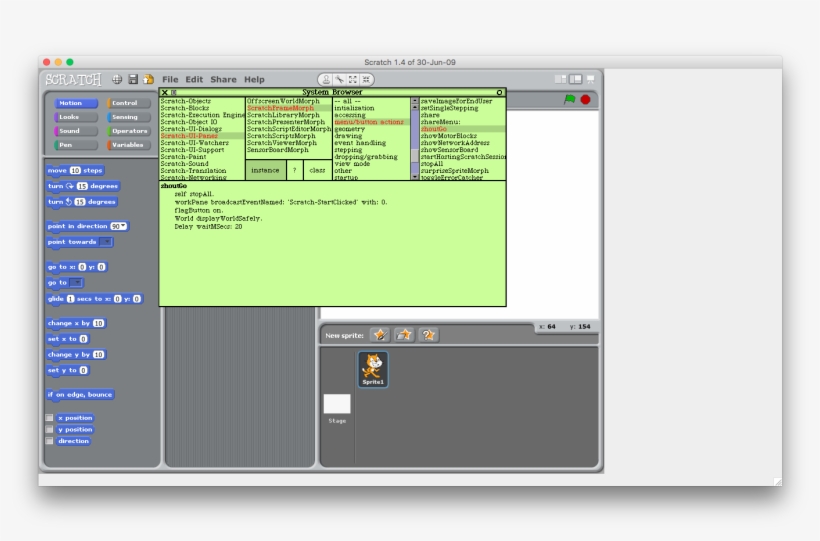The width and height of the screenshot is (820, 541).
Task: Click the green flag to start scripts
Action: (570, 99)
